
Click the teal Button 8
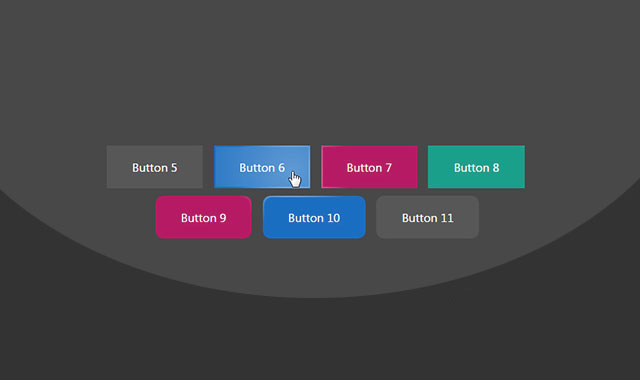click(476, 167)
